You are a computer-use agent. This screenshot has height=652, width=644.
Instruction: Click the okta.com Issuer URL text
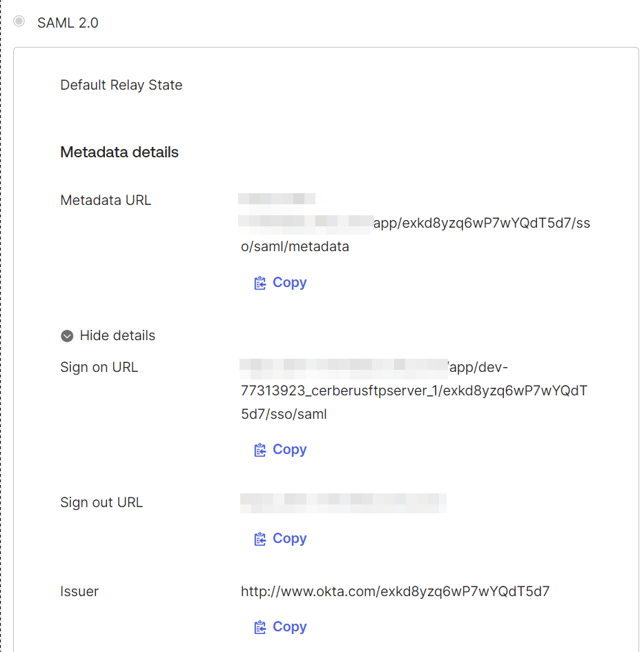point(396,591)
